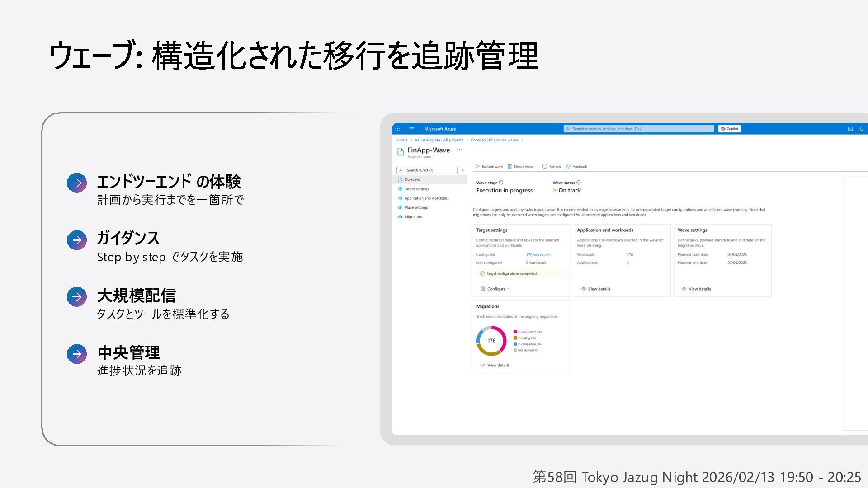Click the 176 workloads link

(538, 255)
